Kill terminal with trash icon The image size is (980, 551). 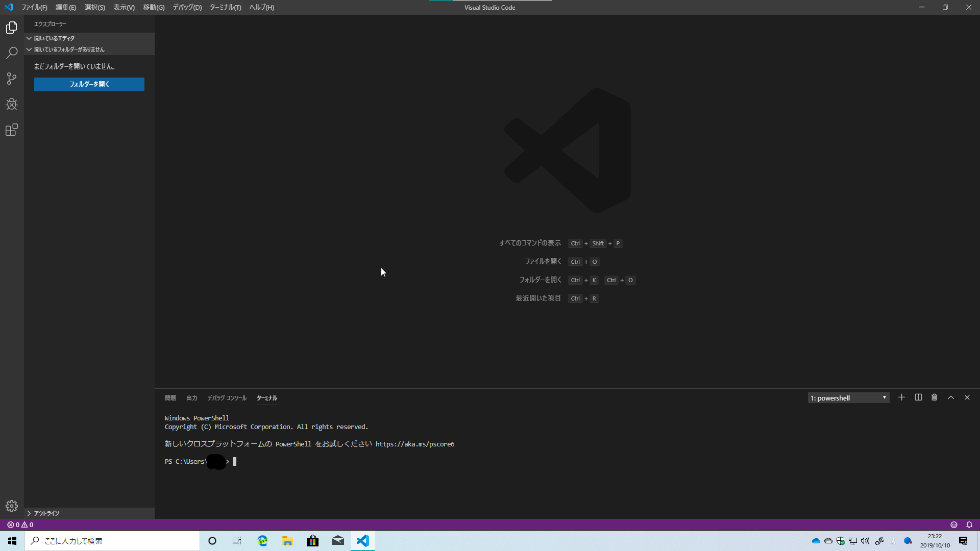(934, 397)
